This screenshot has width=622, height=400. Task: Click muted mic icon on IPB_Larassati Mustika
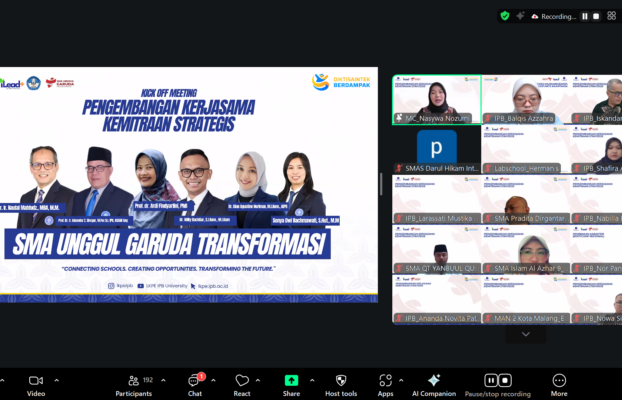tap(399, 218)
